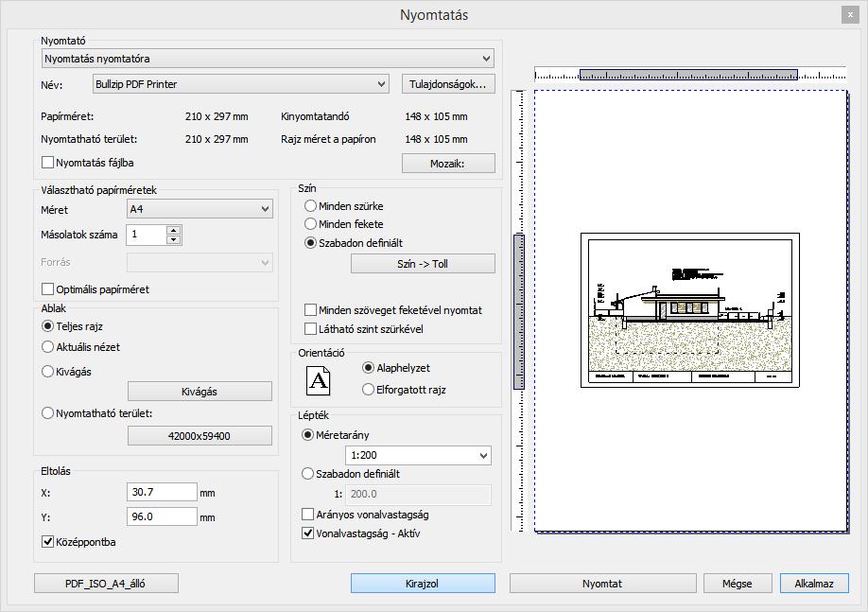Screen dimensions: 868x612
Task: Select the Méretarány scale radio
Action: click(308, 435)
